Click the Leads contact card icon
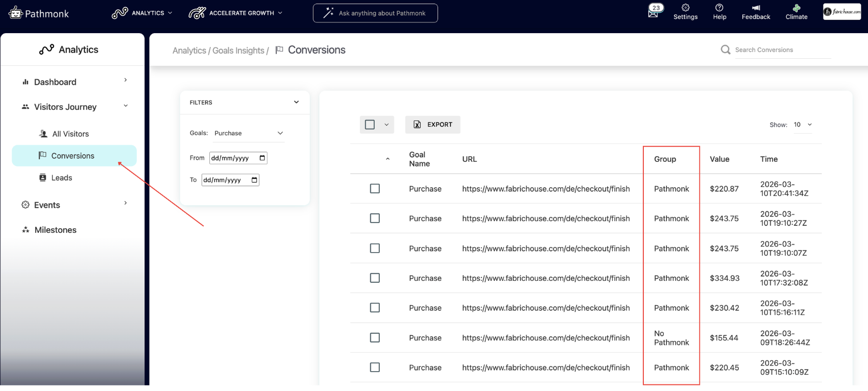 point(43,178)
